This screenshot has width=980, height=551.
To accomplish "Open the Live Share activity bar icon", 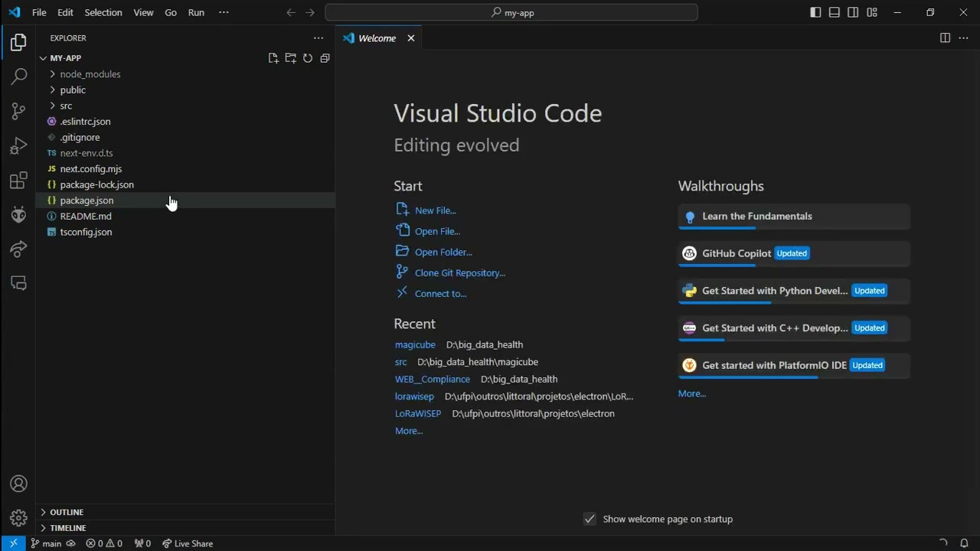I will pyautogui.click(x=18, y=249).
